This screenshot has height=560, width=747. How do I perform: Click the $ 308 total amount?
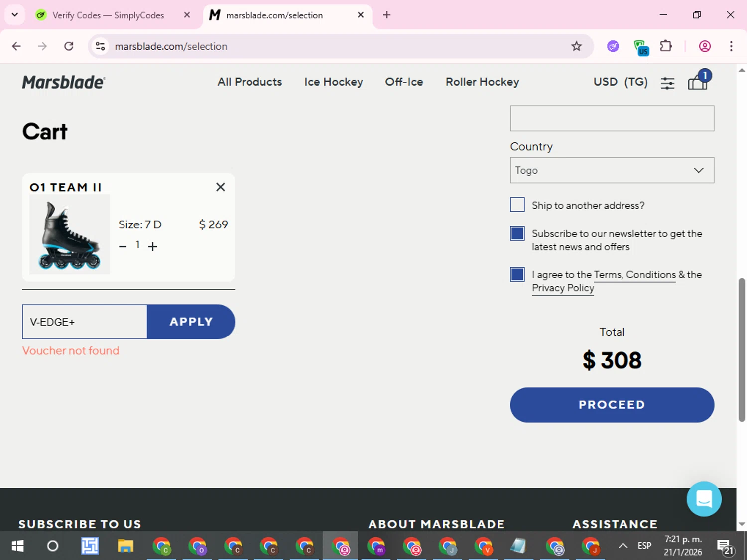612,360
